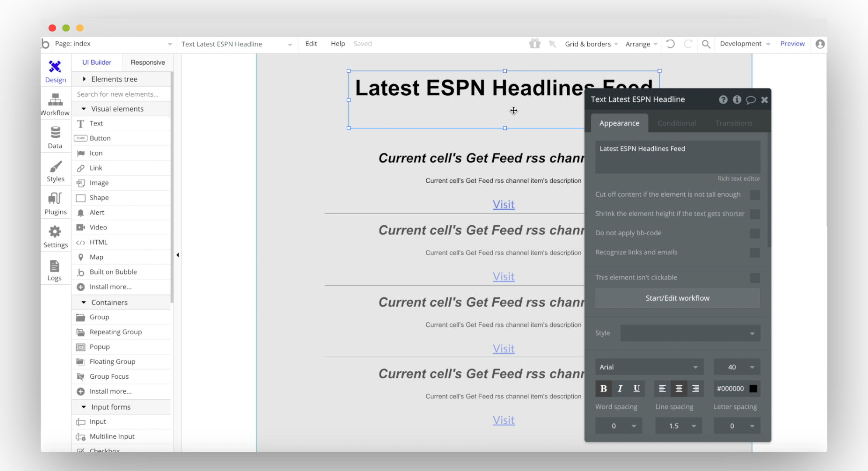The image size is (868, 471).
Task: Switch to the Transitions tab
Action: 734,123
